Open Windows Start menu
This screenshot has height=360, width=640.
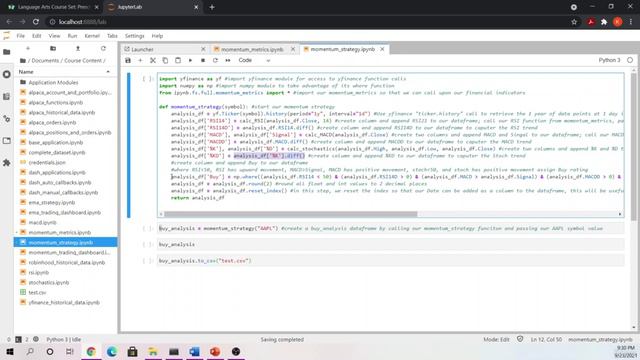click(x=10, y=351)
